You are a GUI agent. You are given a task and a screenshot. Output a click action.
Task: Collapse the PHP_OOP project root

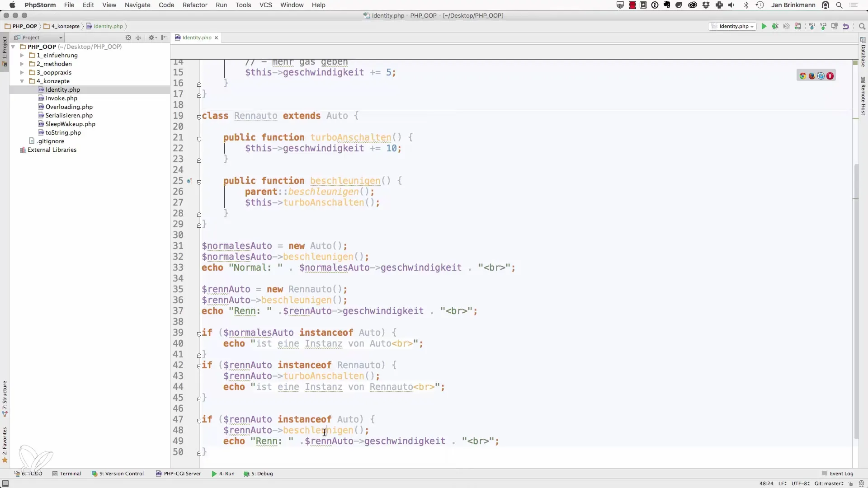click(13, 47)
